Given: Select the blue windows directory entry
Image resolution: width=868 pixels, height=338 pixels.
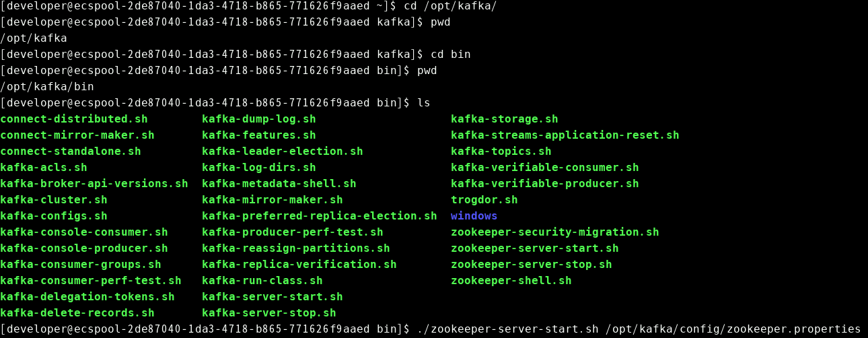Looking at the screenshot, I should (x=474, y=216).
